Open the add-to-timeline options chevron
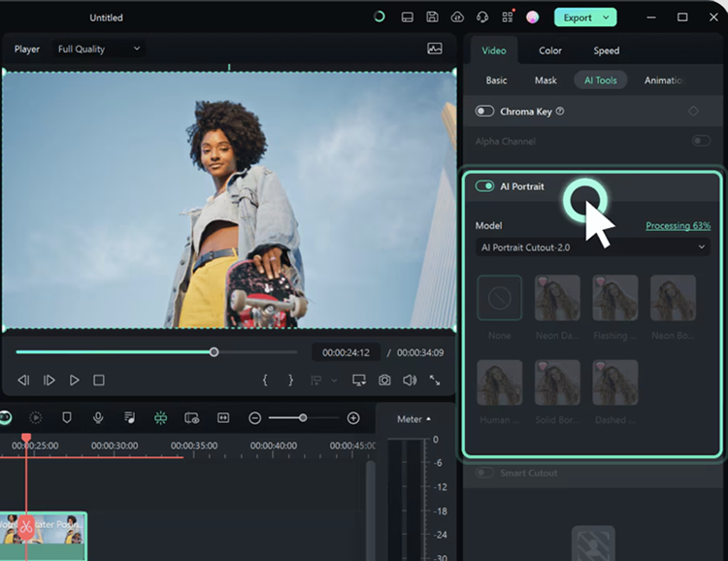 click(x=334, y=380)
